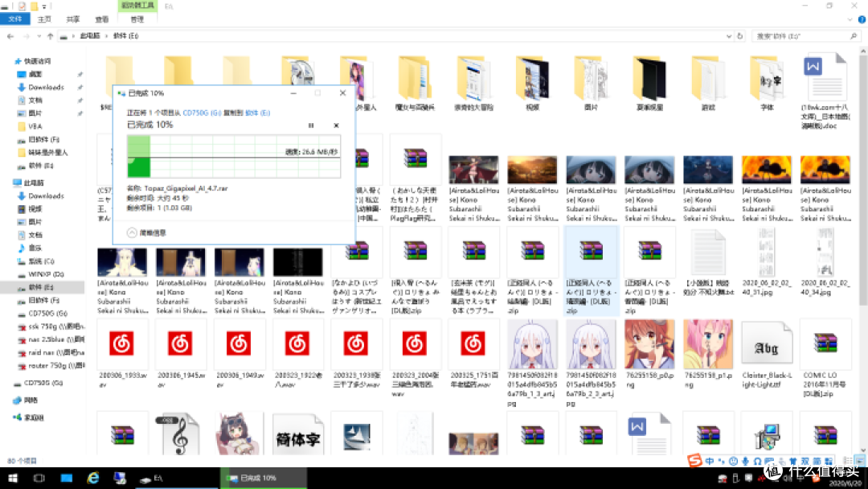Image resolution: width=868 pixels, height=489 pixels.
Task: Open recent locations dropdown arrow
Action: [x=39, y=36]
